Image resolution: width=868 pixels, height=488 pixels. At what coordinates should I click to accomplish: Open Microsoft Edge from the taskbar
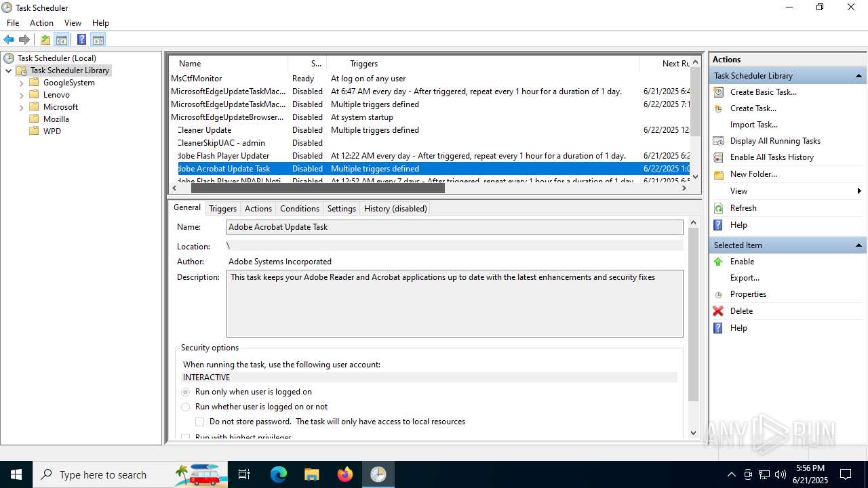coord(279,474)
